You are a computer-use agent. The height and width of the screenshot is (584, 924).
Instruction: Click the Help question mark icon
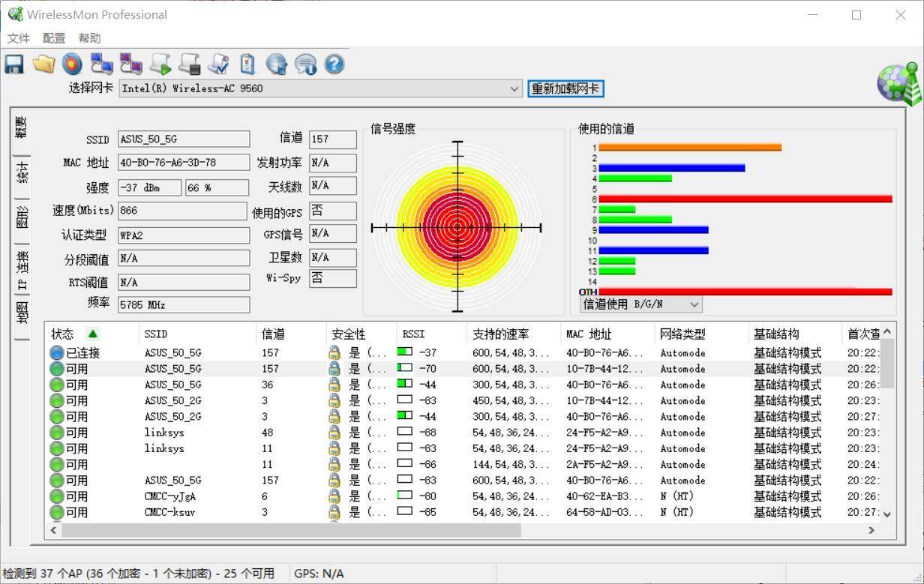pyautogui.click(x=334, y=64)
